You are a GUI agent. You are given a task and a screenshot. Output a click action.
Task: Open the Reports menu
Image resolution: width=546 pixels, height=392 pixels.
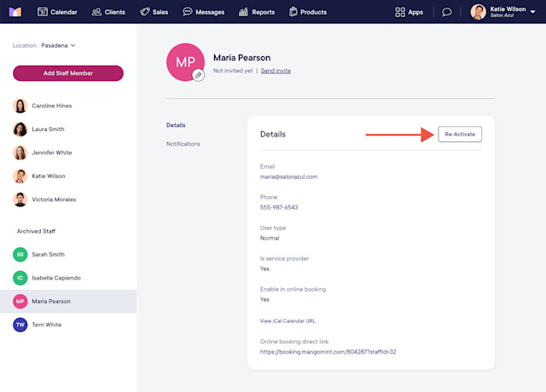[257, 12]
